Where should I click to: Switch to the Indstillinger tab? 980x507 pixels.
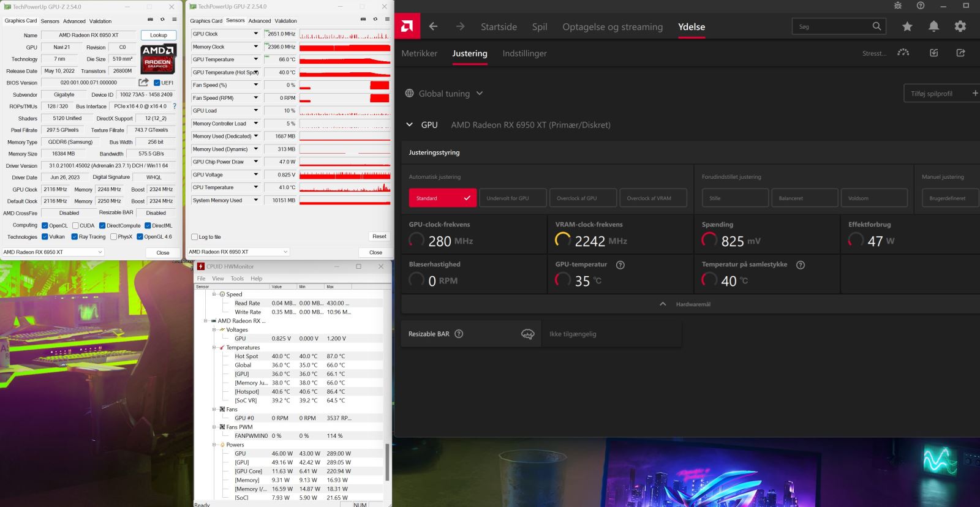525,53
